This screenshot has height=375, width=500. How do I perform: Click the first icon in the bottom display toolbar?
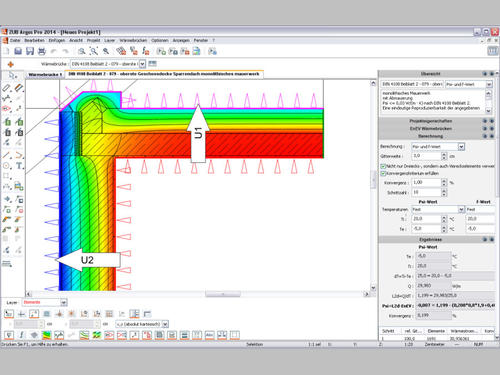click(x=9, y=335)
